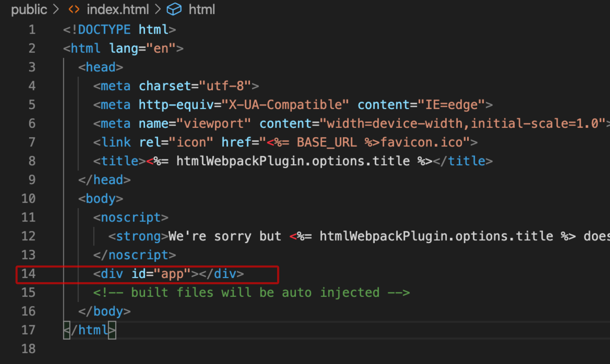
Task: Click the opening head tag
Action: [100, 67]
